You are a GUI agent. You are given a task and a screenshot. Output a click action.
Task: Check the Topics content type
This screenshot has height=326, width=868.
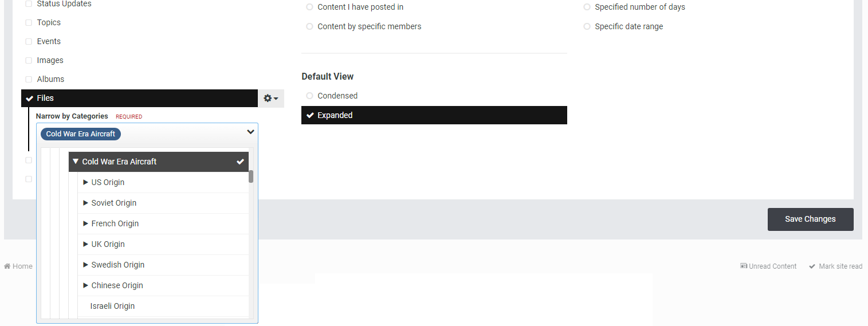[x=29, y=23]
